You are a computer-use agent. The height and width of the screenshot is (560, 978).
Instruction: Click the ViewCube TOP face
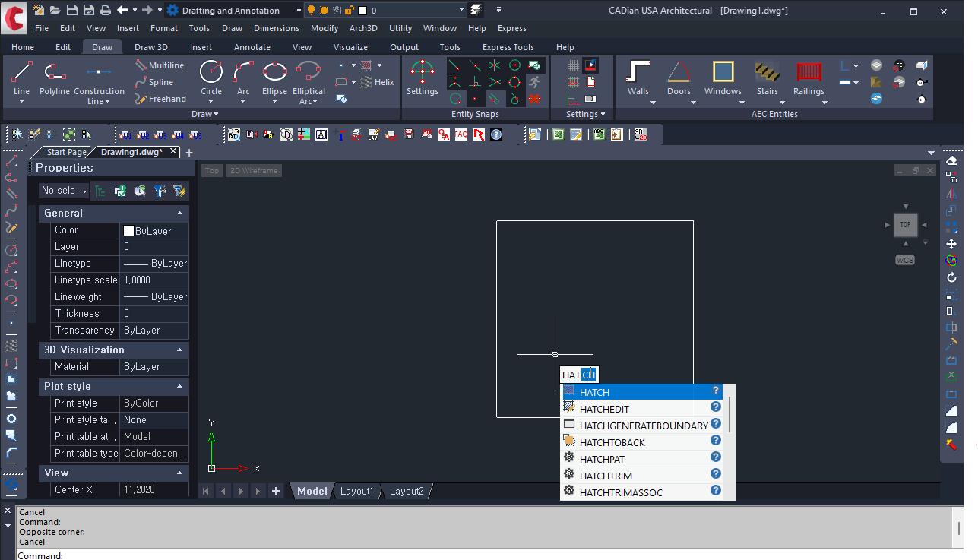tap(905, 225)
